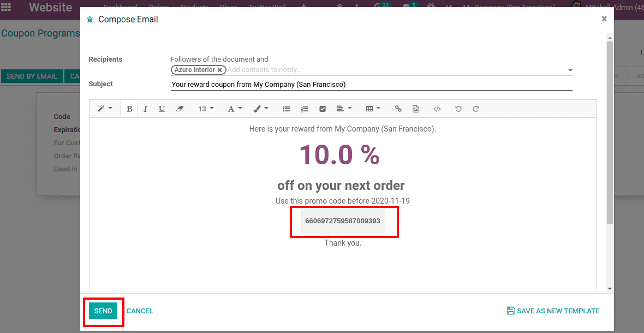
Task: Toggle the checklist formatting icon
Action: (323, 109)
